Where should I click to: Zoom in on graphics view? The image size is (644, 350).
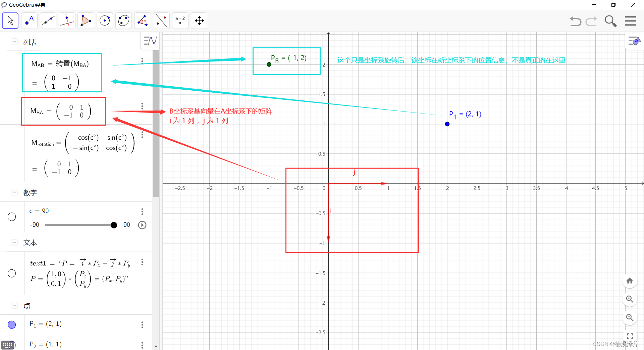click(x=630, y=299)
